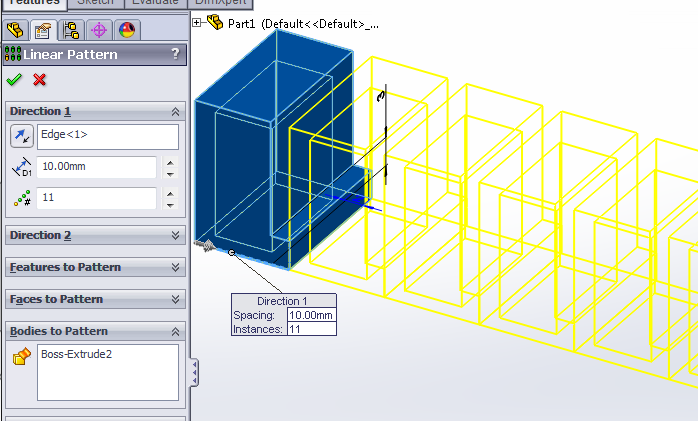Expand the Part1 tree node
This screenshot has height=421, width=698.
point(196,22)
